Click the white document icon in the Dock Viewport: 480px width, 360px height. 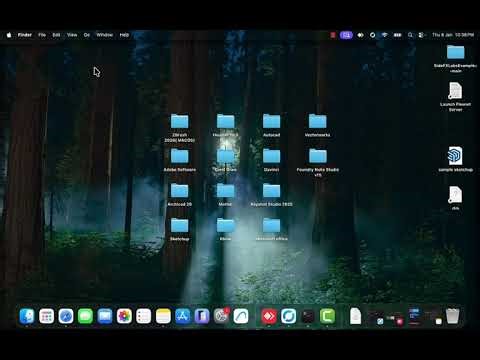pos(355,316)
